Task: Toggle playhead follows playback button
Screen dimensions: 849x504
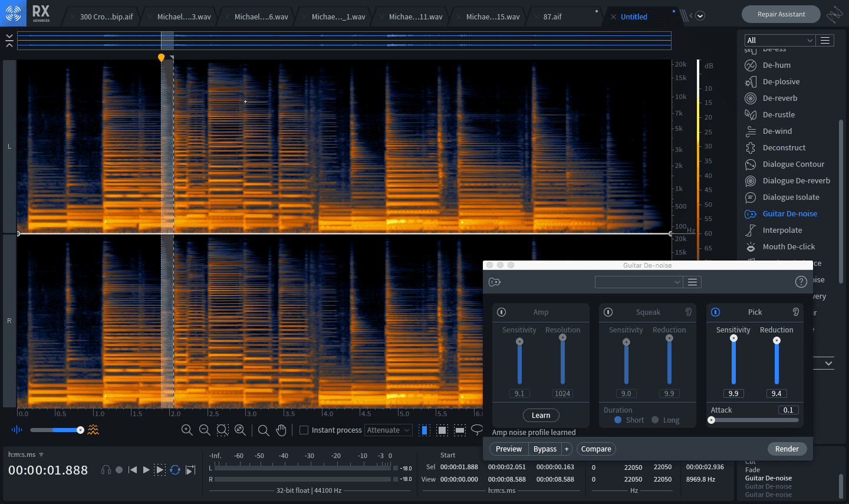Action: pyautogui.click(x=190, y=470)
